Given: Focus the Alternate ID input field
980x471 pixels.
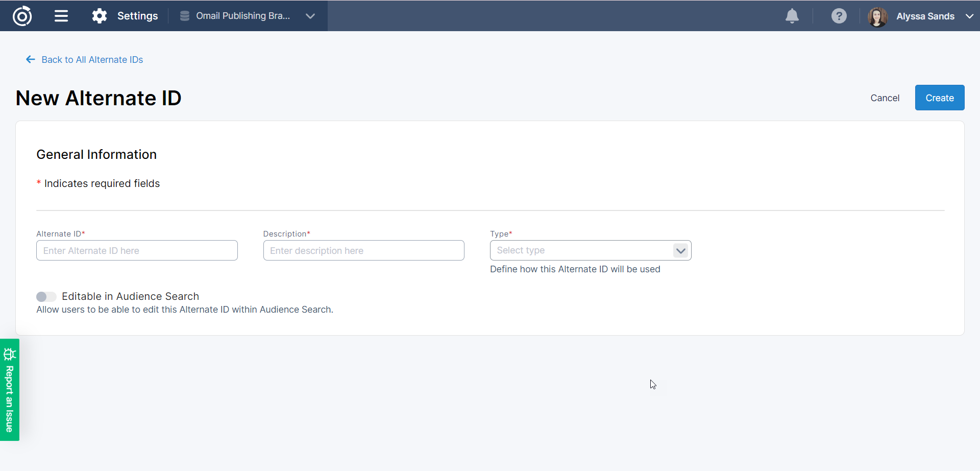Looking at the screenshot, I should 137,250.
